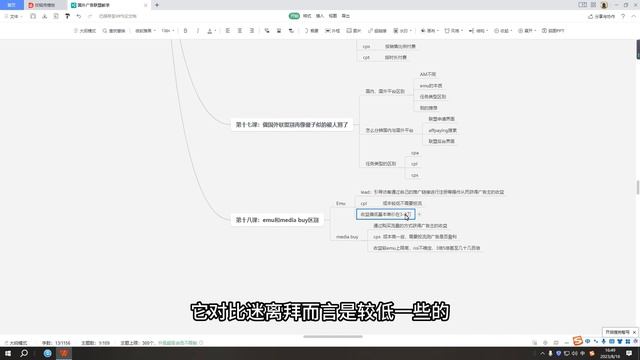This screenshot has height=360, width=640.
Task: Open the font family dropdown
Action: click(145, 31)
